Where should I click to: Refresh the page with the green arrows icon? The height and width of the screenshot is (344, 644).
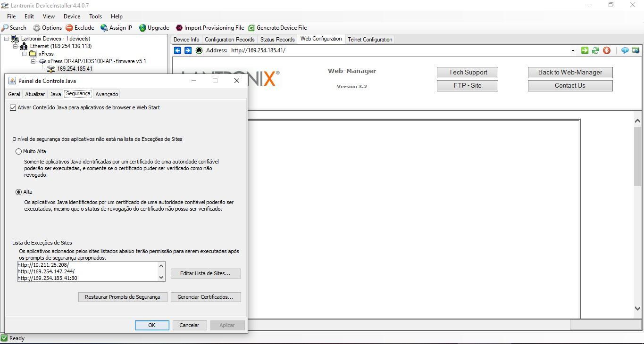pyautogui.click(x=595, y=50)
